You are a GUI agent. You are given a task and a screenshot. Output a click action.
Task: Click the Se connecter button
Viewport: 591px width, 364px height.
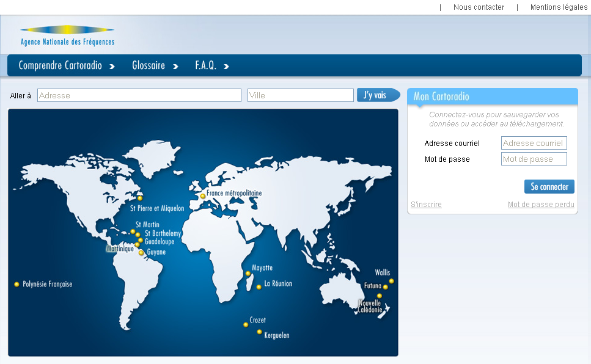549,186
